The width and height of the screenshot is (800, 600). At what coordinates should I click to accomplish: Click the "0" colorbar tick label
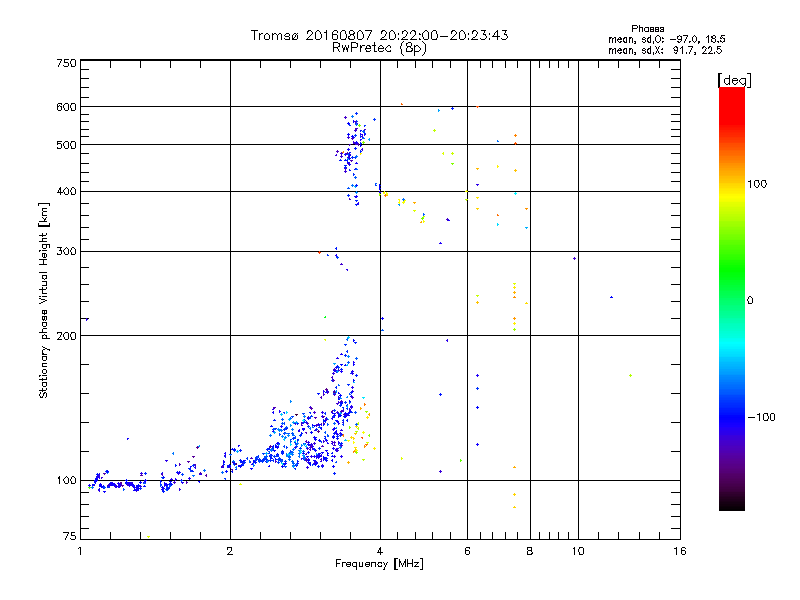[750, 301]
